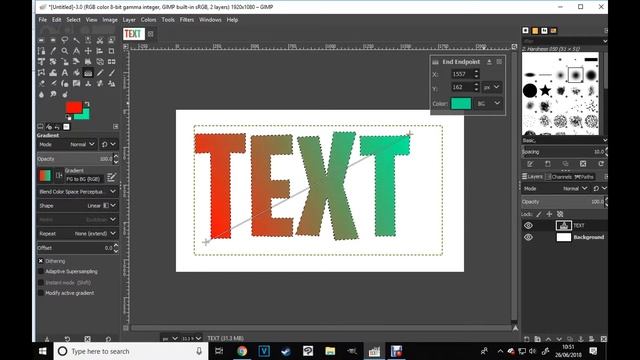Select the Free Select lasso tool
This screenshot has height=360, width=640.
click(64, 40)
